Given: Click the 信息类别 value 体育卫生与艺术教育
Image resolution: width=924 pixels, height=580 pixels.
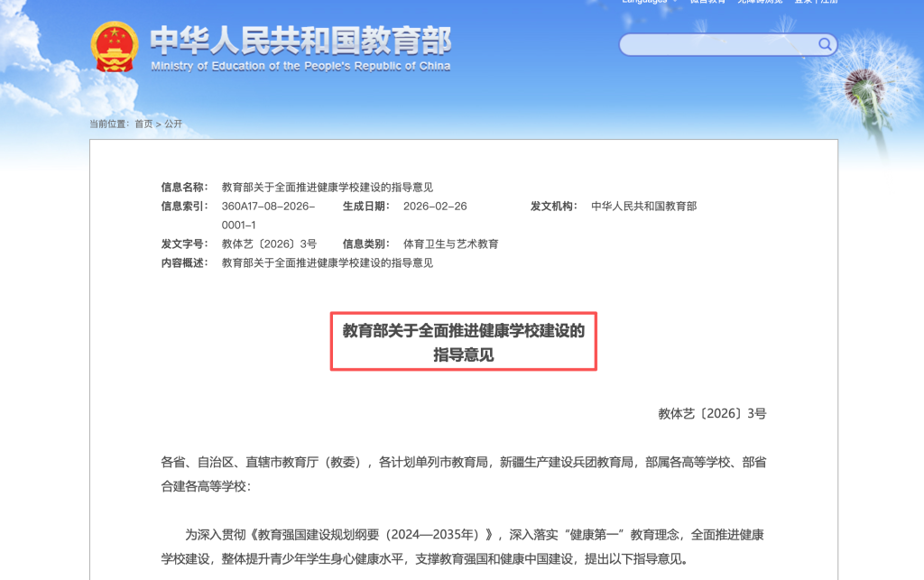Looking at the screenshot, I should (450, 244).
